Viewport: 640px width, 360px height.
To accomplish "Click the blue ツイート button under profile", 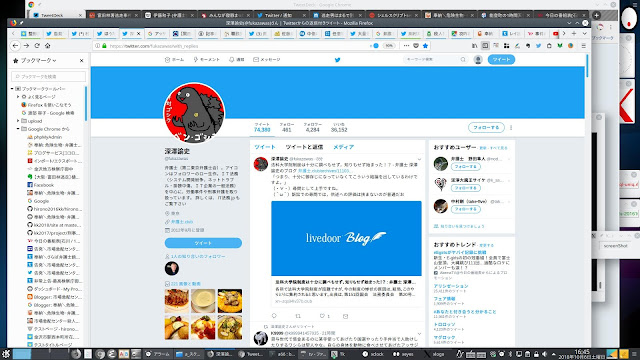I will click(203, 243).
